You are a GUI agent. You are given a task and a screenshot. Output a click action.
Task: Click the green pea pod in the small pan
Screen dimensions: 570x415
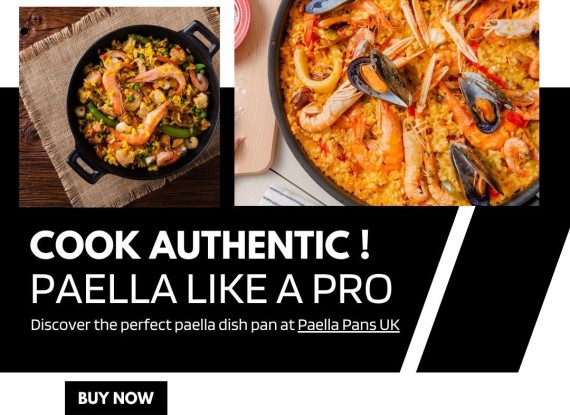tap(101, 115)
